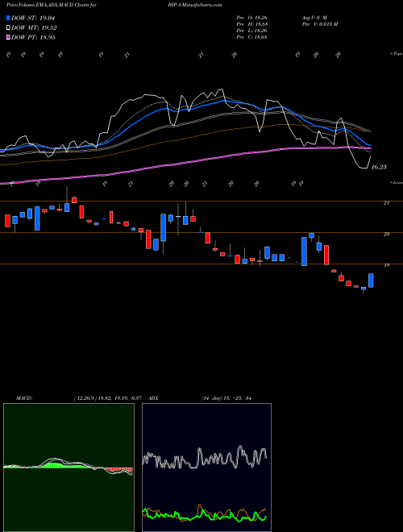The image size is (403, 532).
Task: Select the 'DOW ST: 19.04' legend text
Action: tap(33, 18)
